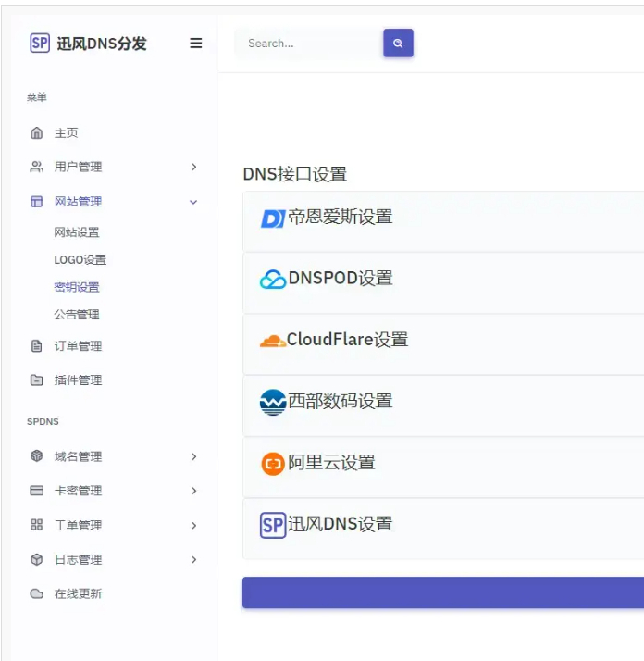Go to 订单管理 in sidebar
The image size is (644, 661).
(78, 346)
